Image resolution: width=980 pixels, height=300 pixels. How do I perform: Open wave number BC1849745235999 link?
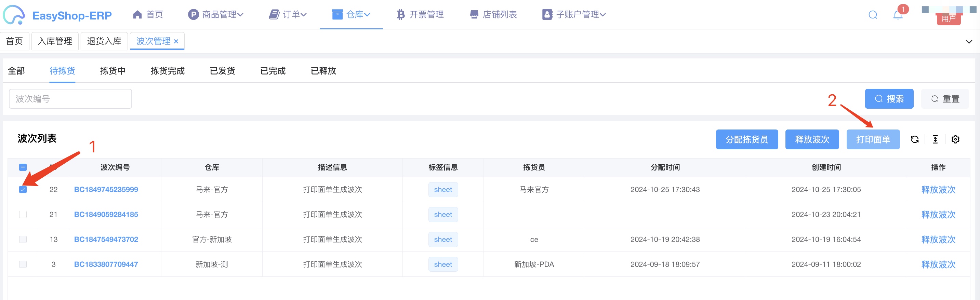pos(106,189)
